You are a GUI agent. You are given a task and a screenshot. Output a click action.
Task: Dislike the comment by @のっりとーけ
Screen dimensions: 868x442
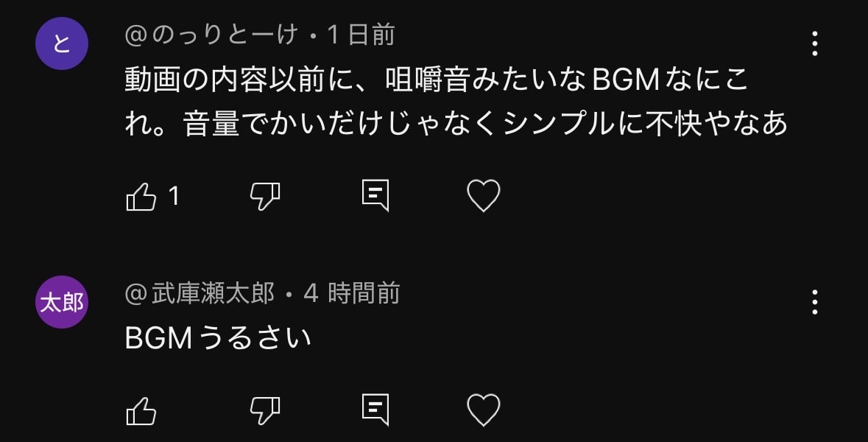[264, 197]
